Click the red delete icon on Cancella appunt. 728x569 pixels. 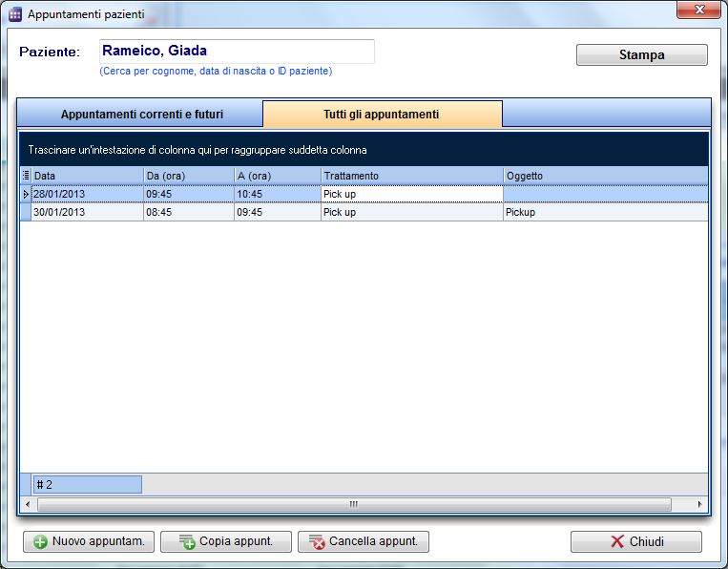point(317,541)
